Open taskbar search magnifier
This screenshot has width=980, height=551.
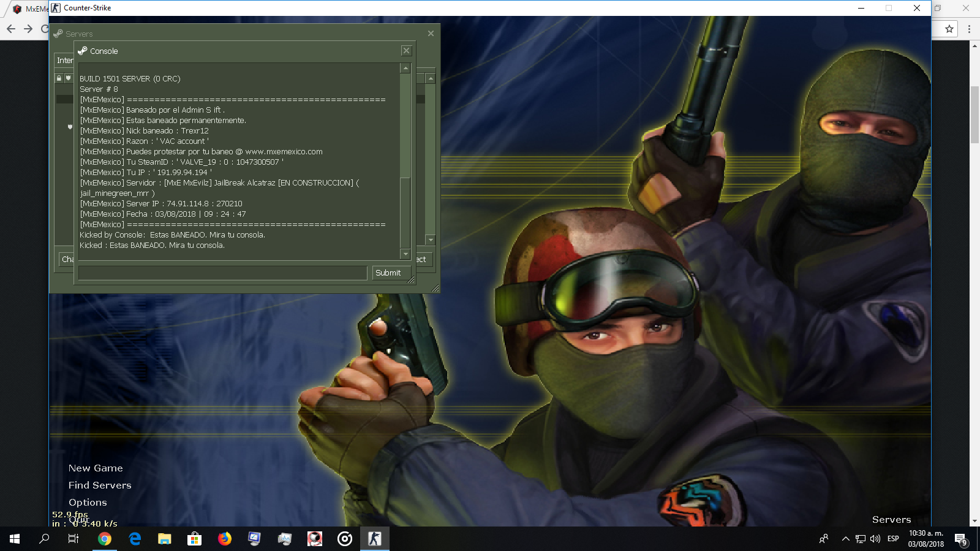pos(44,539)
